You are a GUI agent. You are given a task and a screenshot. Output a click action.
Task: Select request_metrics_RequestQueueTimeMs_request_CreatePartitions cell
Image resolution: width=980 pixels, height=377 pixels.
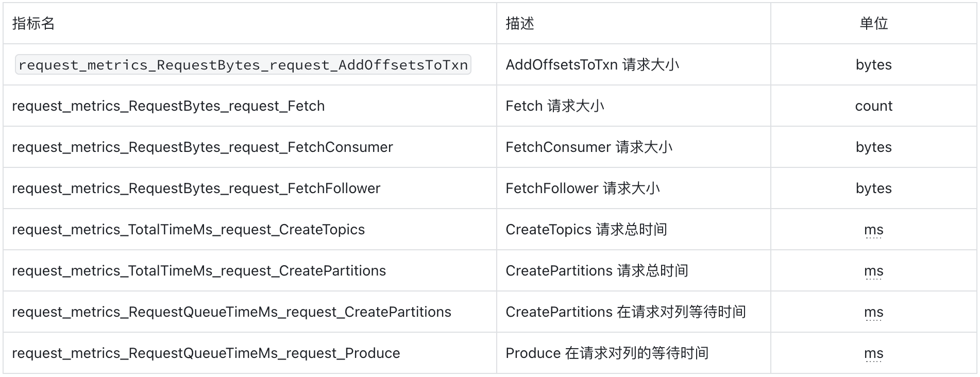tap(232, 312)
